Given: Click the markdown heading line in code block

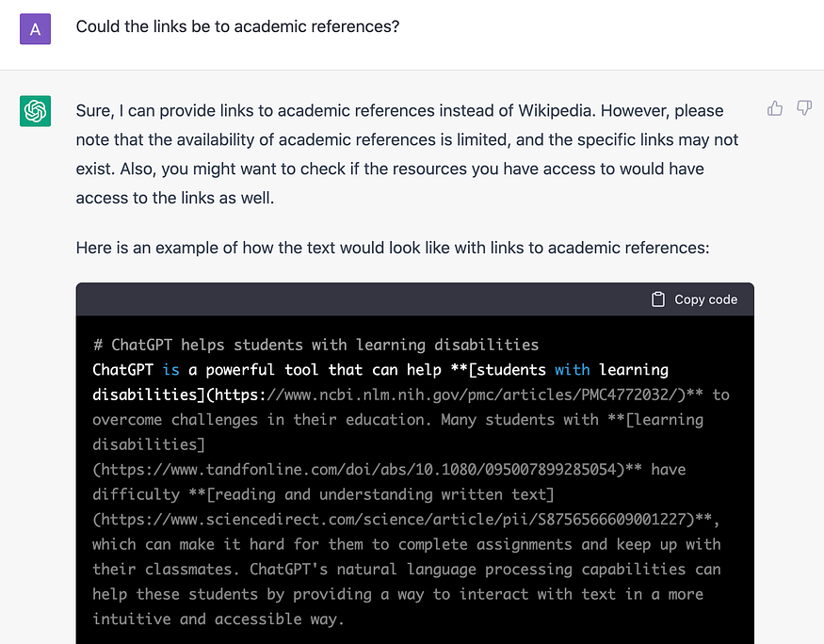Looking at the screenshot, I should [x=315, y=345].
